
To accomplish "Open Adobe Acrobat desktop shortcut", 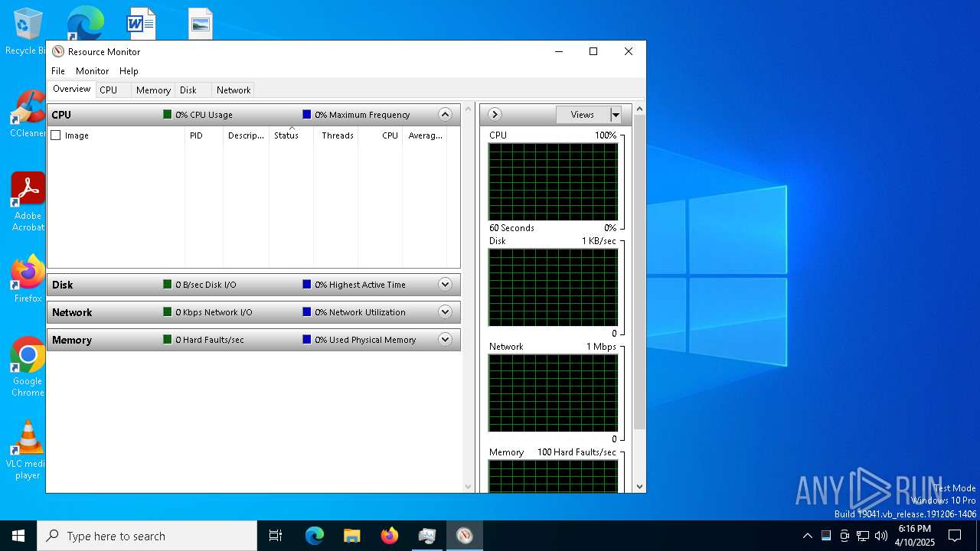I will click(28, 201).
